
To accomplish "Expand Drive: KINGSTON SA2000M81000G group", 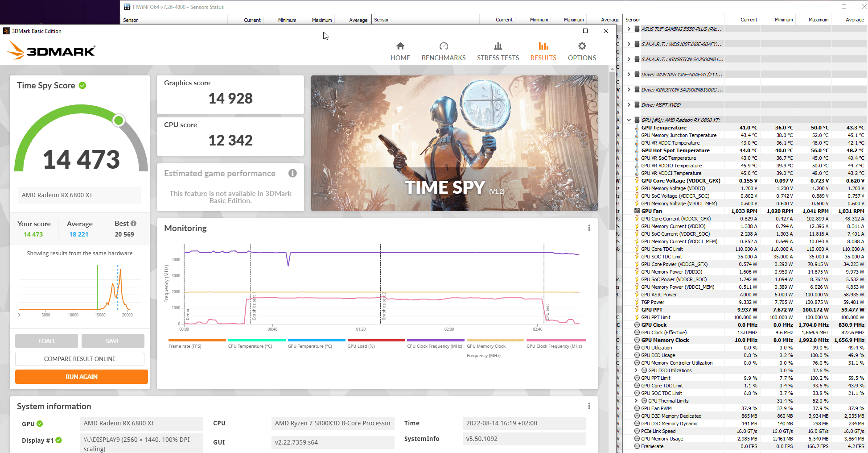I will 629,90.
